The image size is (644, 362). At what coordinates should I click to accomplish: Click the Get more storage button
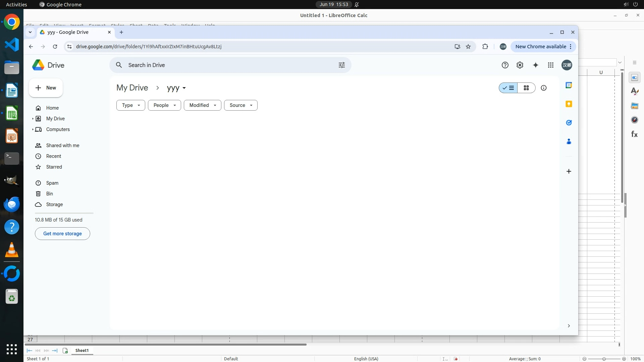pyautogui.click(x=62, y=234)
